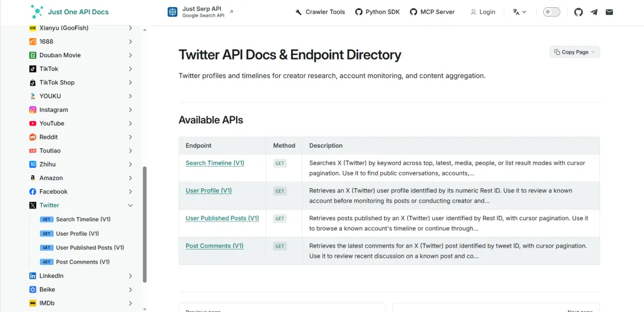Click the sidebar scroll up arrow
Viewport: 644px width, 312px height.
click(144, 30)
